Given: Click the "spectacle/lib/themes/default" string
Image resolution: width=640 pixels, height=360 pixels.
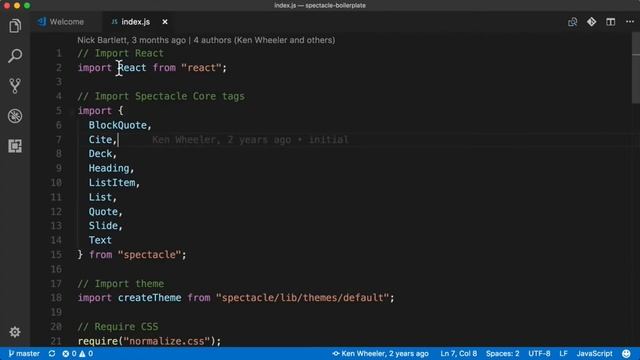Looking at the screenshot, I should point(302,298).
